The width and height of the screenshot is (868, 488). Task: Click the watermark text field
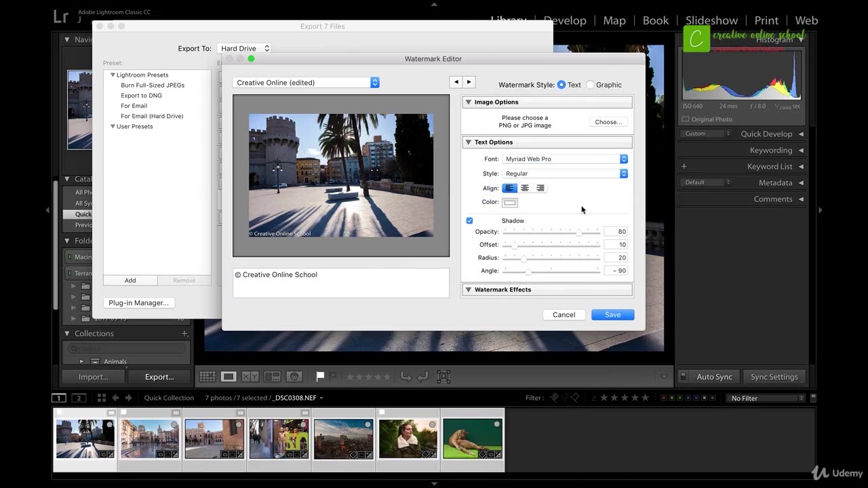[x=341, y=283]
